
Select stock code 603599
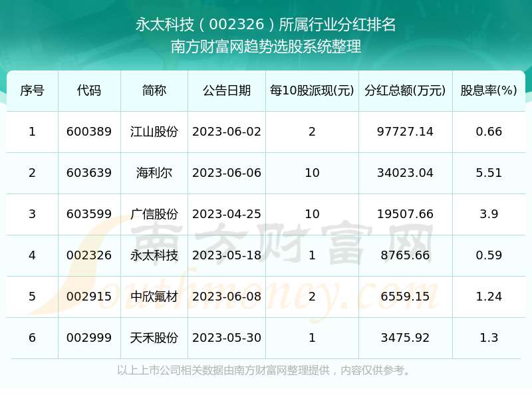coord(89,214)
